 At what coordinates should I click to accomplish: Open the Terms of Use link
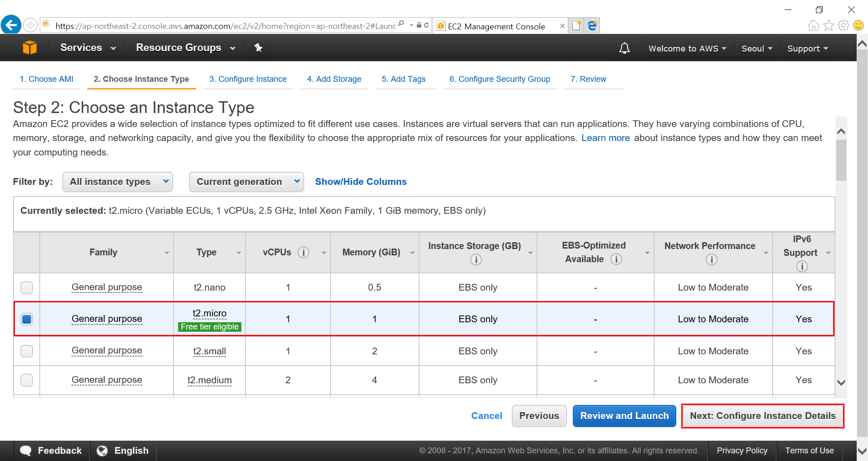click(x=809, y=451)
